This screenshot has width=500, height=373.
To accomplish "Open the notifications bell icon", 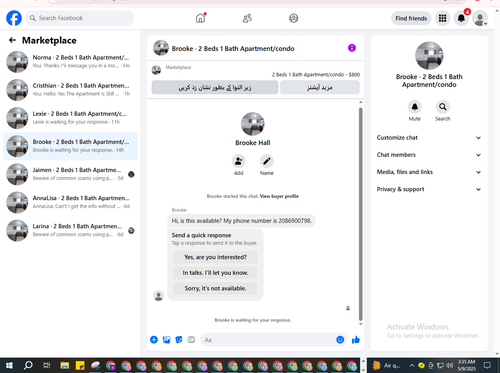I will [461, 18].
